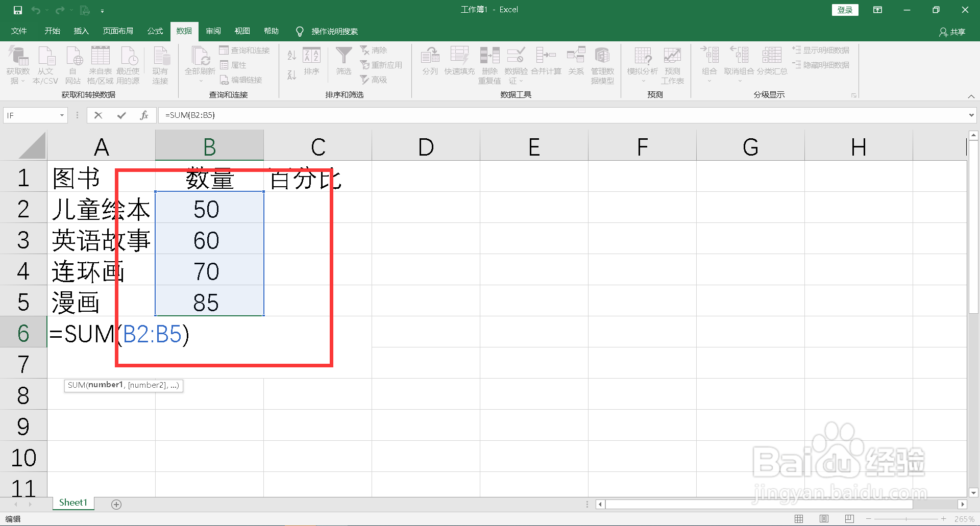Click 全部刷新 (Refresh All) icon
The height and width of the screenshot is (526, 980).
click(x=200, y=55)
